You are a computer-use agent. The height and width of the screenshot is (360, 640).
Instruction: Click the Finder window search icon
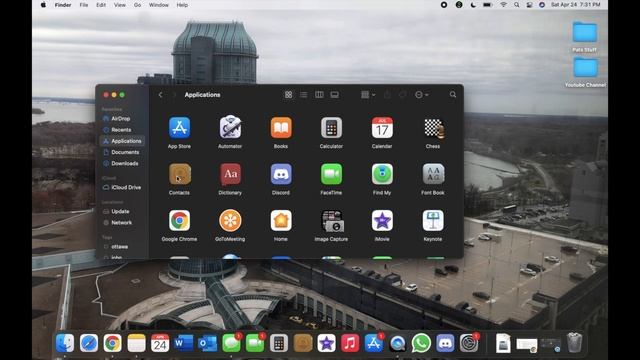point(453,95)
